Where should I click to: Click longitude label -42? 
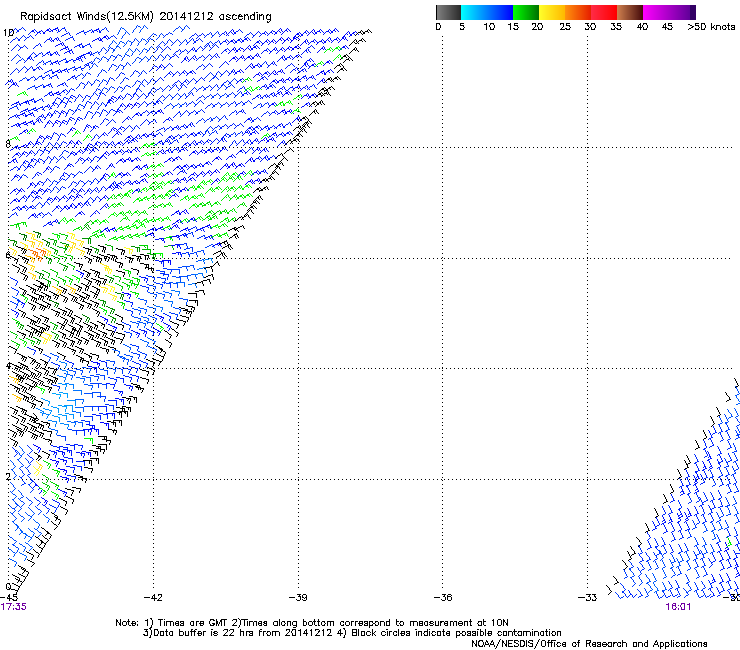(153, 598)
